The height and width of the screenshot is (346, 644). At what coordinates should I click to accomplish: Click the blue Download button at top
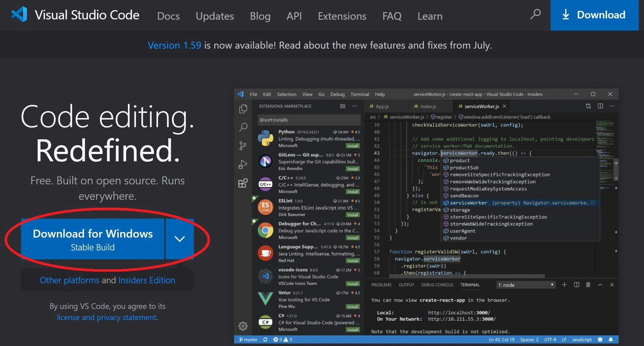(594, 15)
